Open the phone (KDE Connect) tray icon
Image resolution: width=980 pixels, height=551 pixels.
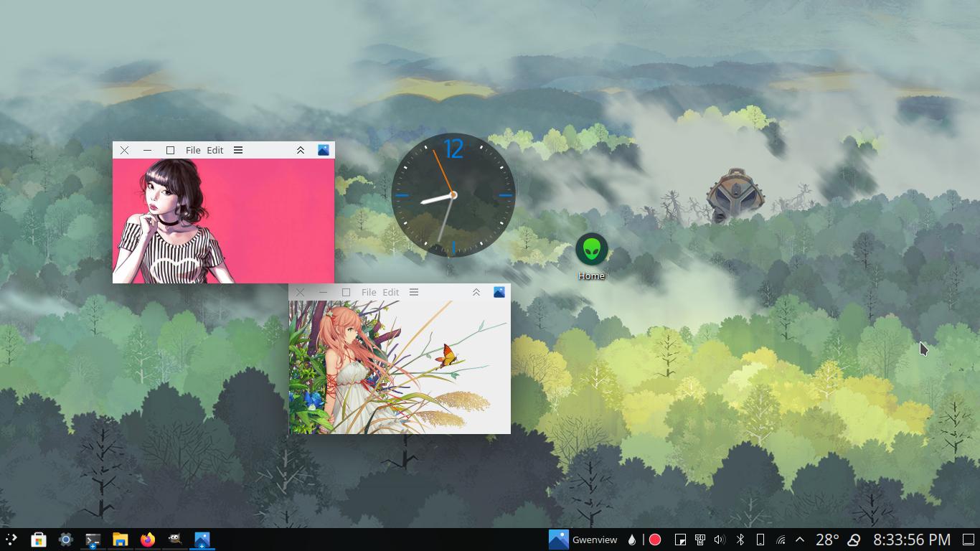coord(760,540)
